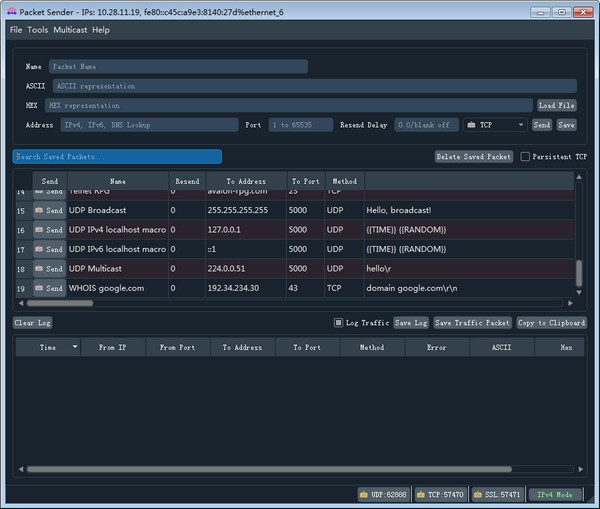Image resolution: width=600 pixels, height=509 pixels.
Task: Click the Delete Saved Packet button
Action: click(474, 157)
